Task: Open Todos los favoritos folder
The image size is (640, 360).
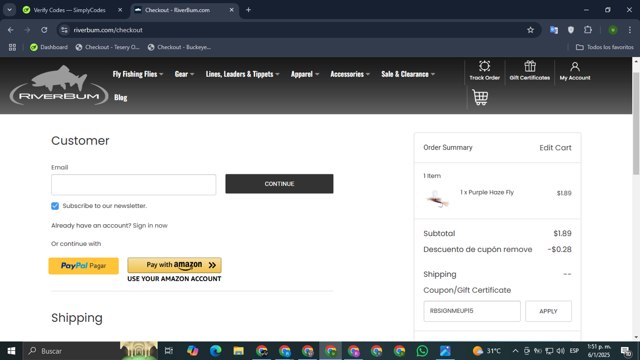Action: click(x=604, y=47)
